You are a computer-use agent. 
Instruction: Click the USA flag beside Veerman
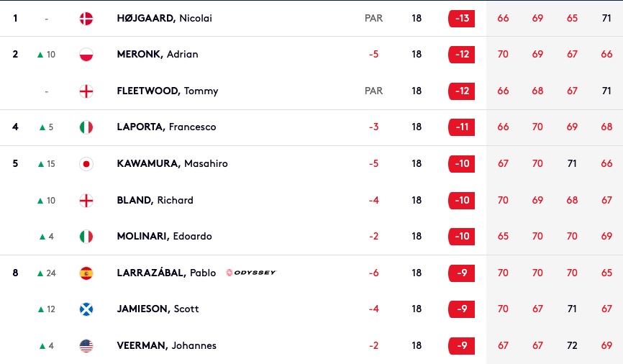coord(86,346)
